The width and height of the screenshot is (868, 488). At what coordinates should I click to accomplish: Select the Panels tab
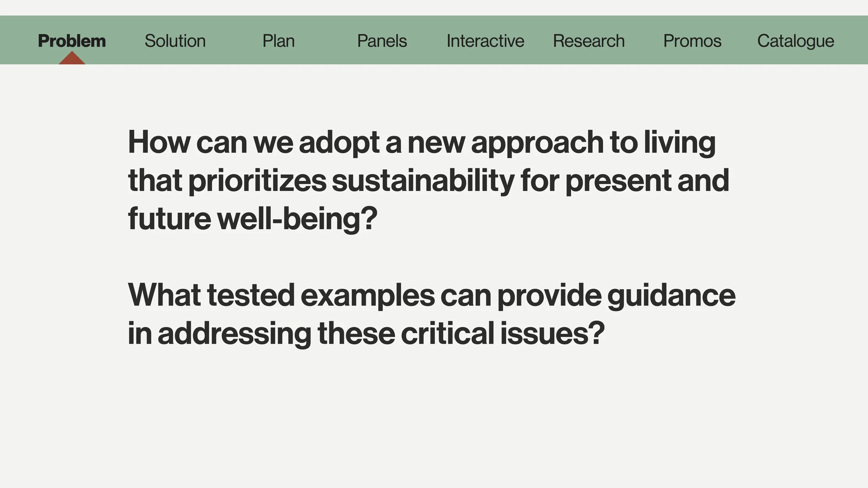382,41
